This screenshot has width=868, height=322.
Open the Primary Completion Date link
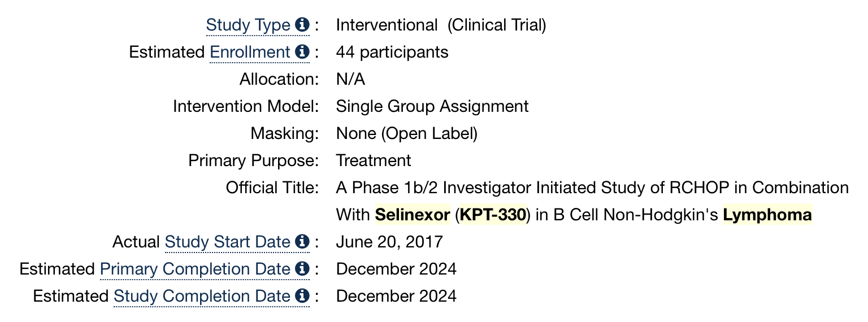point(196,269)
